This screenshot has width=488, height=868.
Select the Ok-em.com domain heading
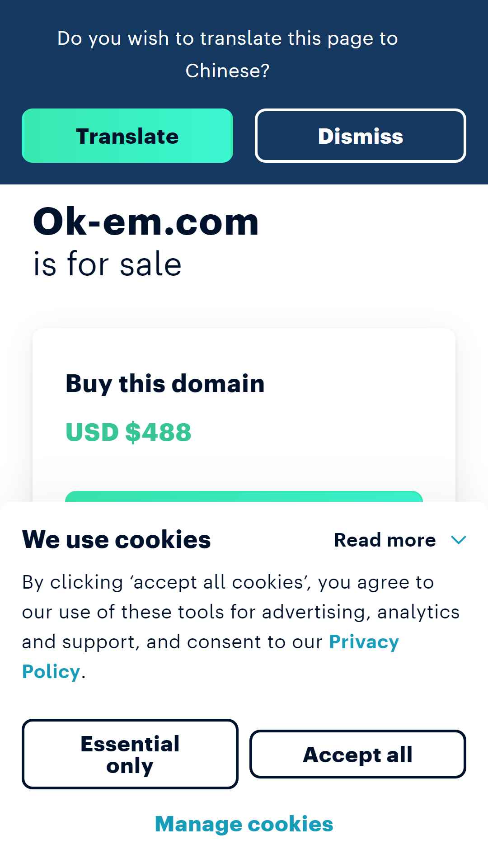click(146, 222)
